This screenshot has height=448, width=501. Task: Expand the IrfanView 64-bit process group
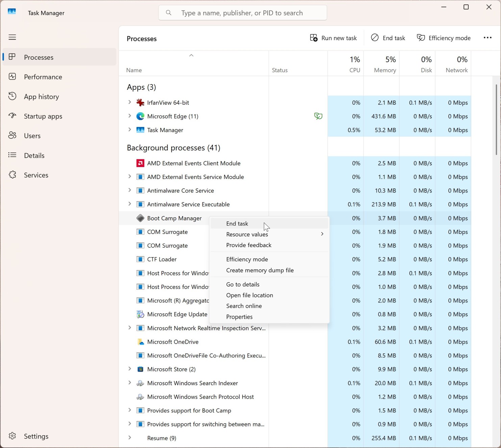tap(129, 102)
